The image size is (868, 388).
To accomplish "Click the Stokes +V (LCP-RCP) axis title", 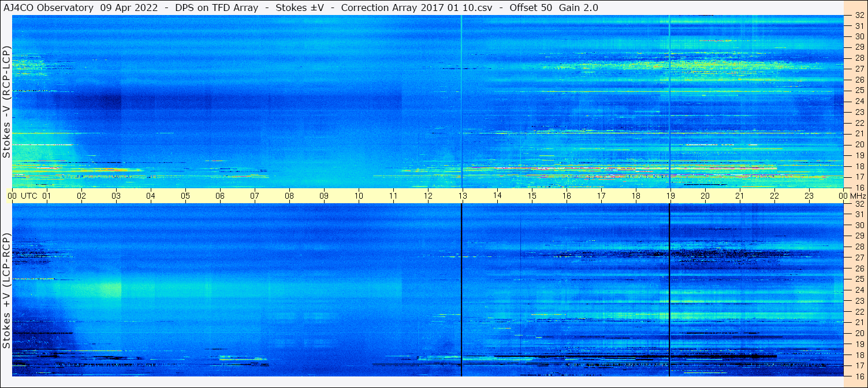I will point(7,291).
